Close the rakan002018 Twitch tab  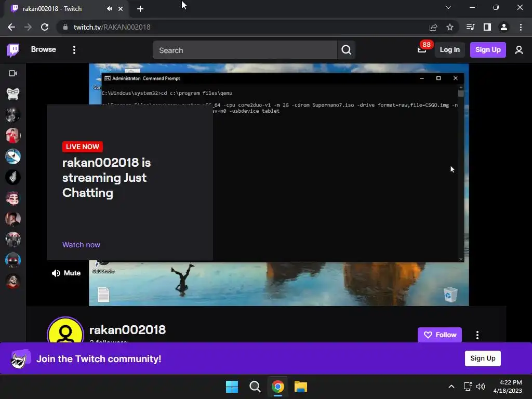click(121, 9)
